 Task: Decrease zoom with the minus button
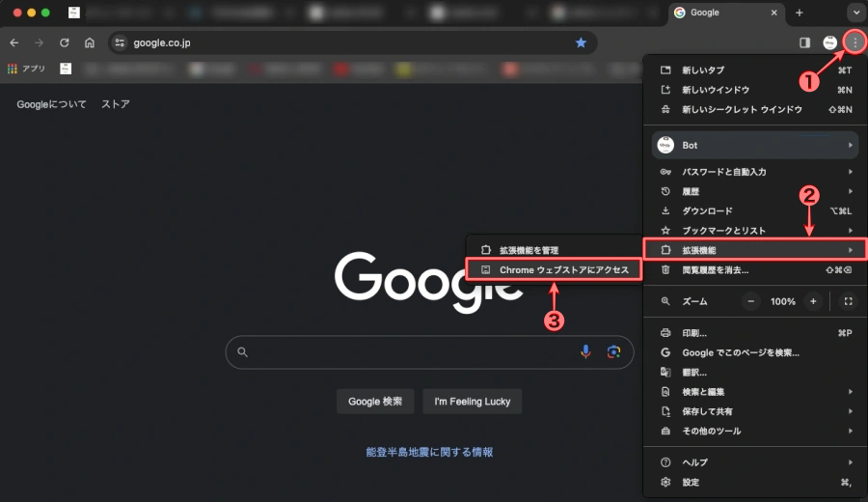751,301
